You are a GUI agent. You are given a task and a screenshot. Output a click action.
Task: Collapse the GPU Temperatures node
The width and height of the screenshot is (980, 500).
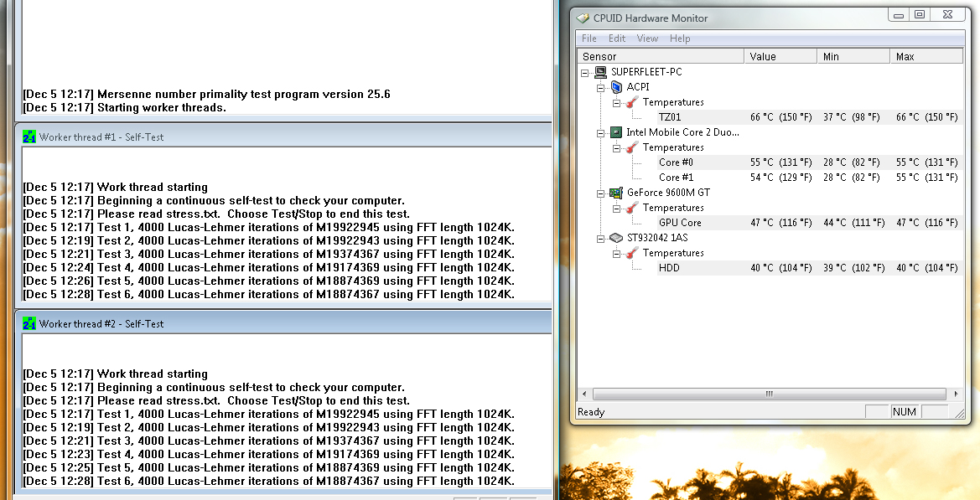pyautogui.click(x=616, y=208)
